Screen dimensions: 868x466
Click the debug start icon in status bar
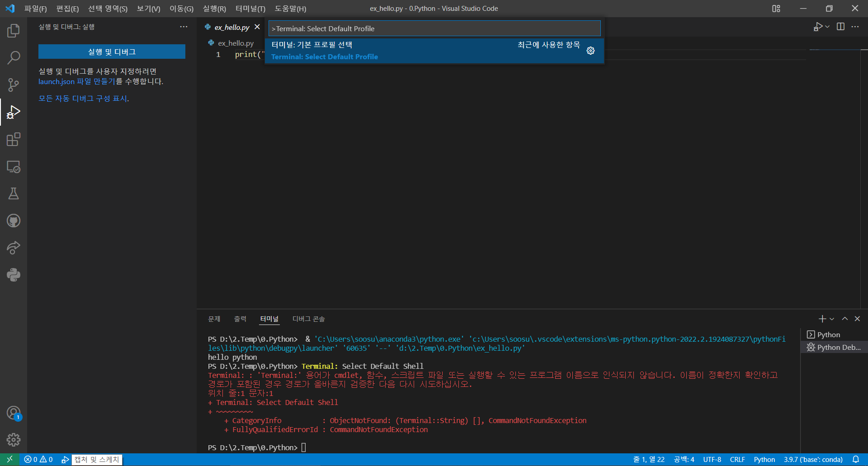(65, 459)
